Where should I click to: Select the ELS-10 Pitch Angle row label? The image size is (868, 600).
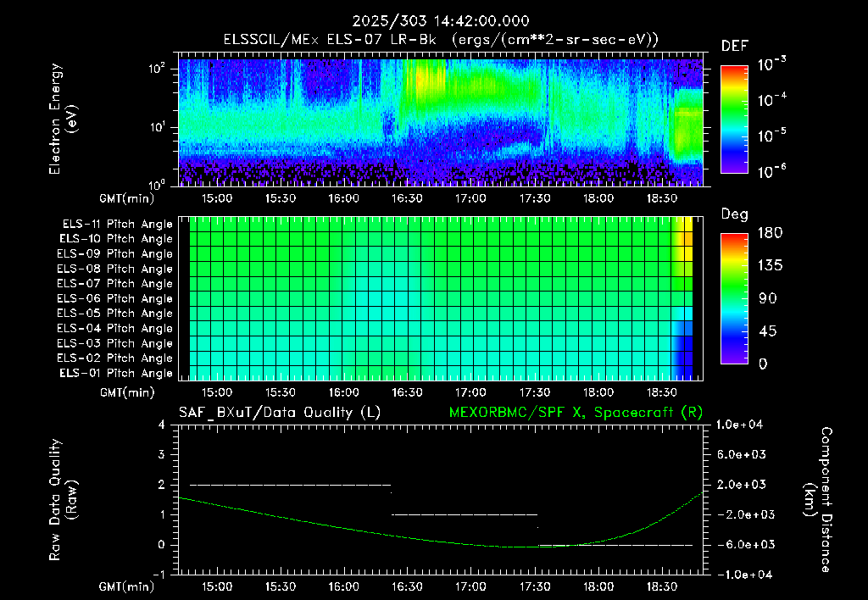pyautogui.click(x=116, y=239)
